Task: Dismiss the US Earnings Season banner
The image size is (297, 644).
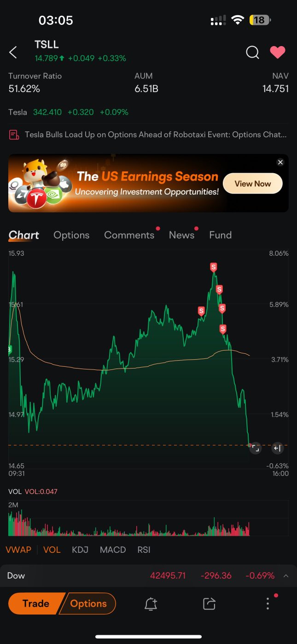Action: 280,162
